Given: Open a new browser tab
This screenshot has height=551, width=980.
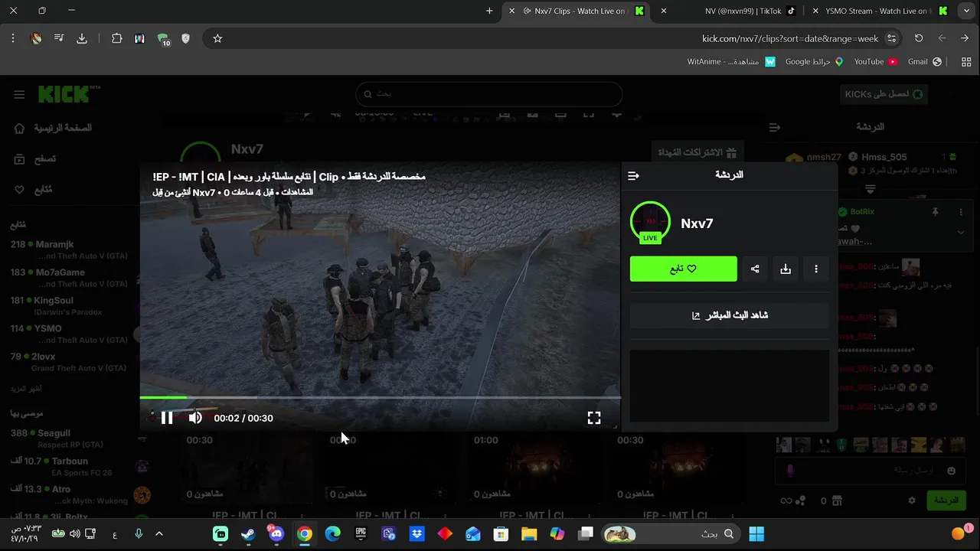Looking at the screenshot, I should pos(489,11).
